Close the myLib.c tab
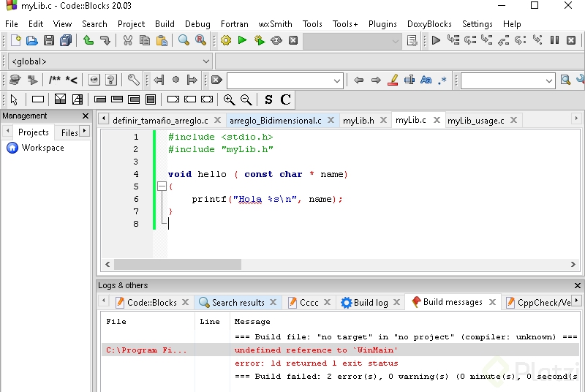This screenshot has height=392, width=585. 437,120
